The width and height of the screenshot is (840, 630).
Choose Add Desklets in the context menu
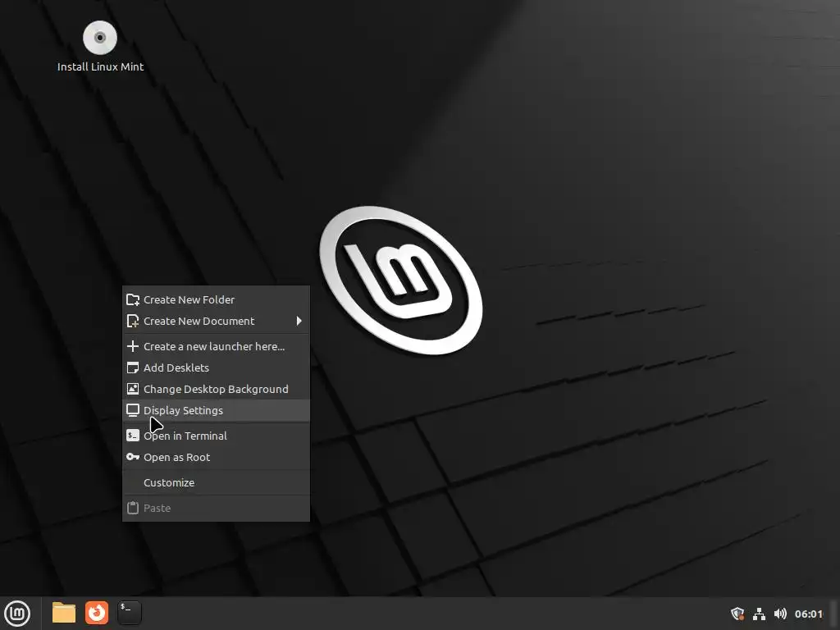pyautogui.click(x=216, y=368)
